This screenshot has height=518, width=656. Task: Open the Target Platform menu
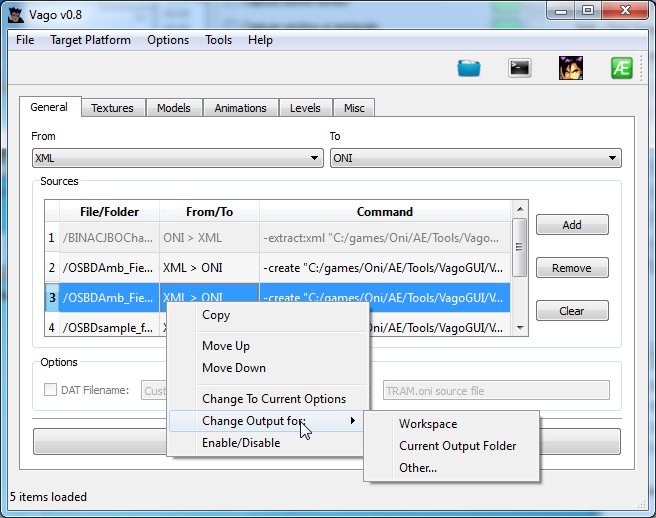[x=90, y=40]
